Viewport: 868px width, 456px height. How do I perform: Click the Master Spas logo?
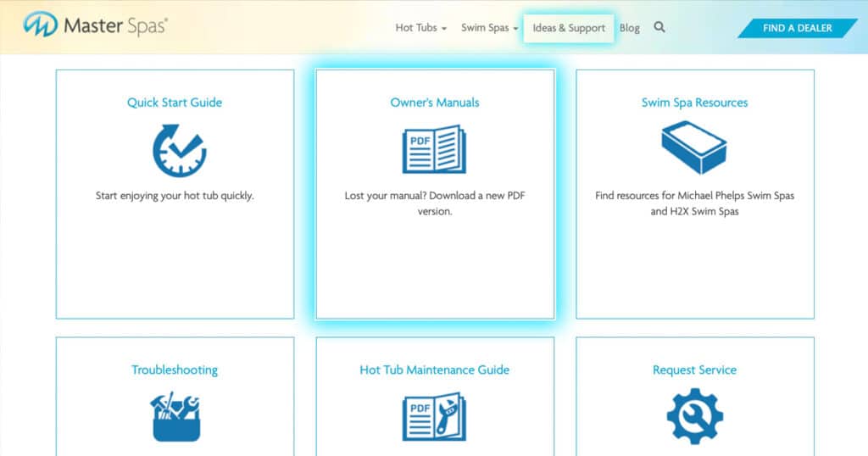(95, 26)
